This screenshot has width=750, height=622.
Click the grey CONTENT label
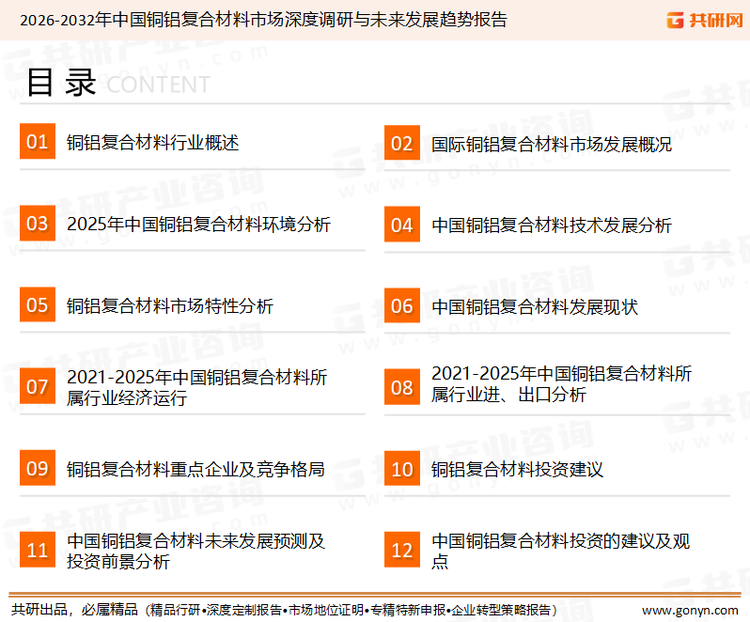[158, 85]
